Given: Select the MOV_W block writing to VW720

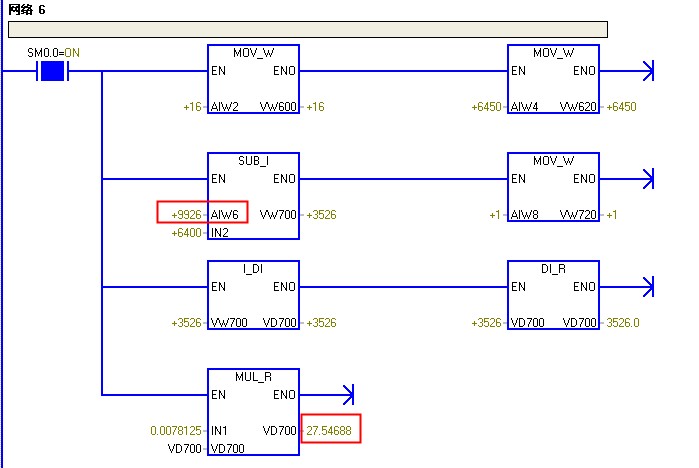Looking at the screenshot, I should pyautogui.click(x=553, y=187).
